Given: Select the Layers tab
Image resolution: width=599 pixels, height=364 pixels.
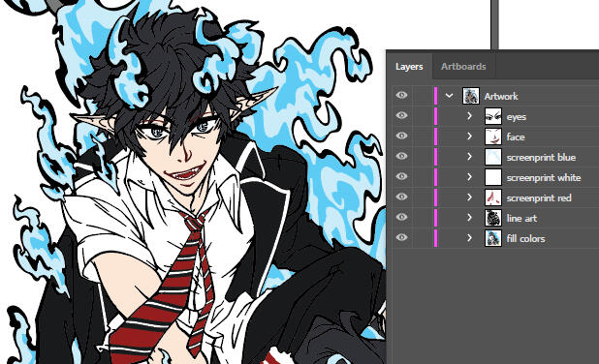Looking at the screenshot, I should point(409,67).
